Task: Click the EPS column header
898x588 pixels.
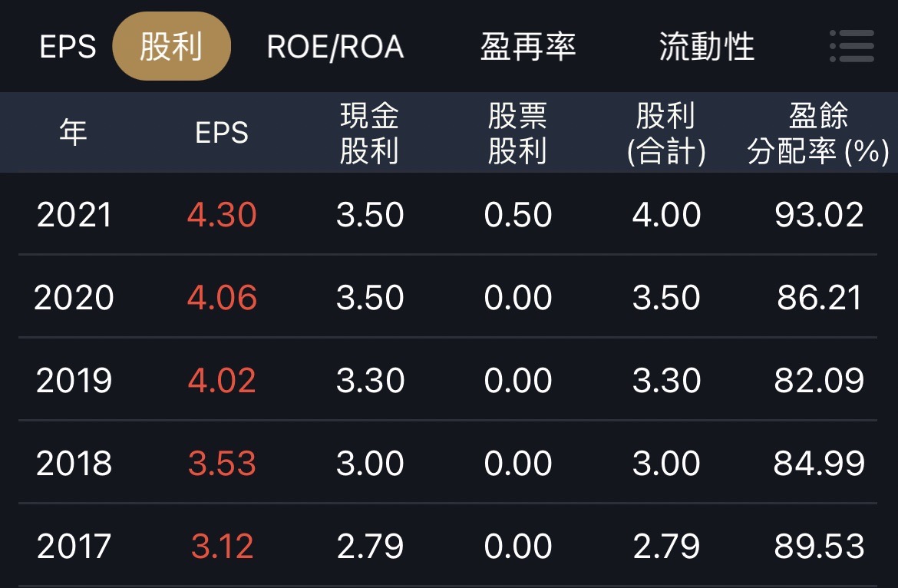Action: (x=222, y=133)
